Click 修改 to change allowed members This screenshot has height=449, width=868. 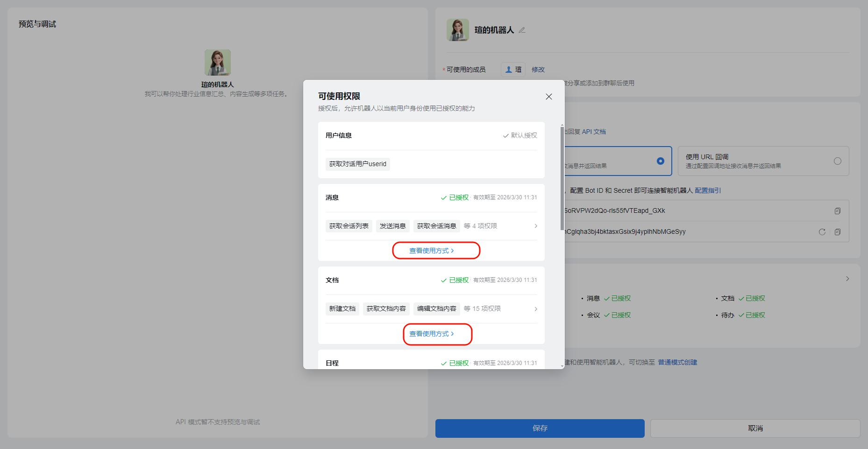(x=538, y=70)
